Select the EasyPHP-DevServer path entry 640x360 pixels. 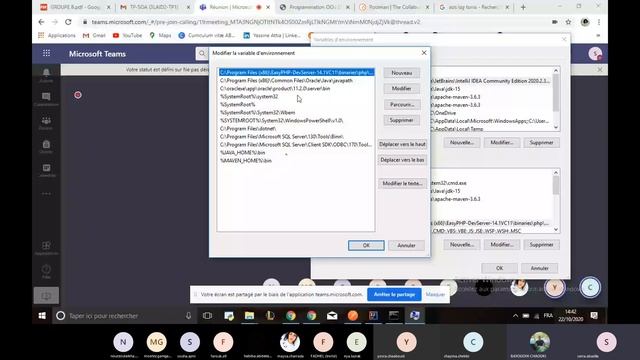(296, 73)
